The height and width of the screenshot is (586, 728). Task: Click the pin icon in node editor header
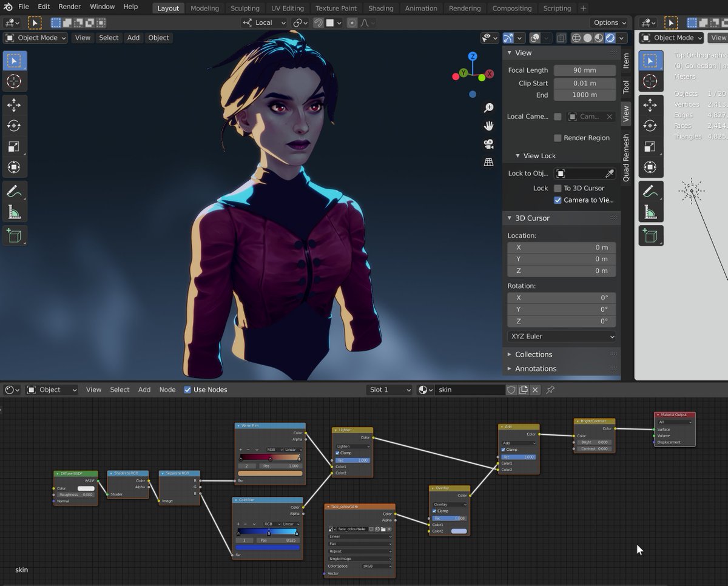tap(550, 389)
